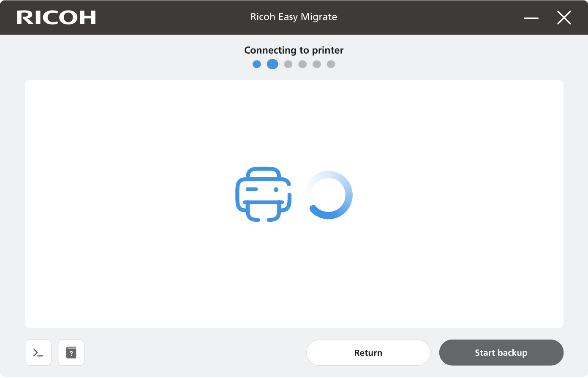
Task: Open the help guide book icon
Action: (71, 353)
